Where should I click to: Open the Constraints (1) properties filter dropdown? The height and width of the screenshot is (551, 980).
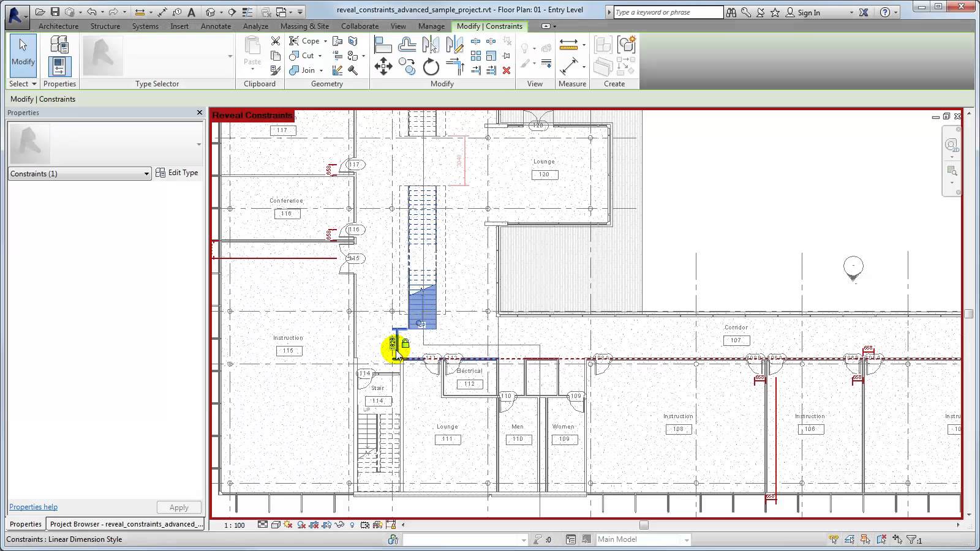[x=80, y=174]
